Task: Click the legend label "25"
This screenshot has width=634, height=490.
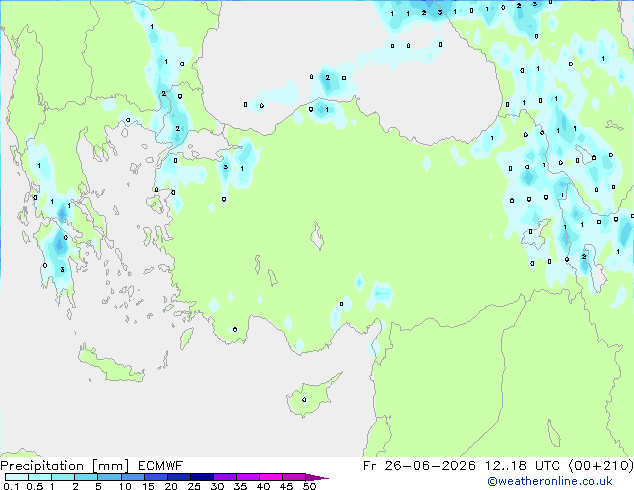Action: [194, 486]
